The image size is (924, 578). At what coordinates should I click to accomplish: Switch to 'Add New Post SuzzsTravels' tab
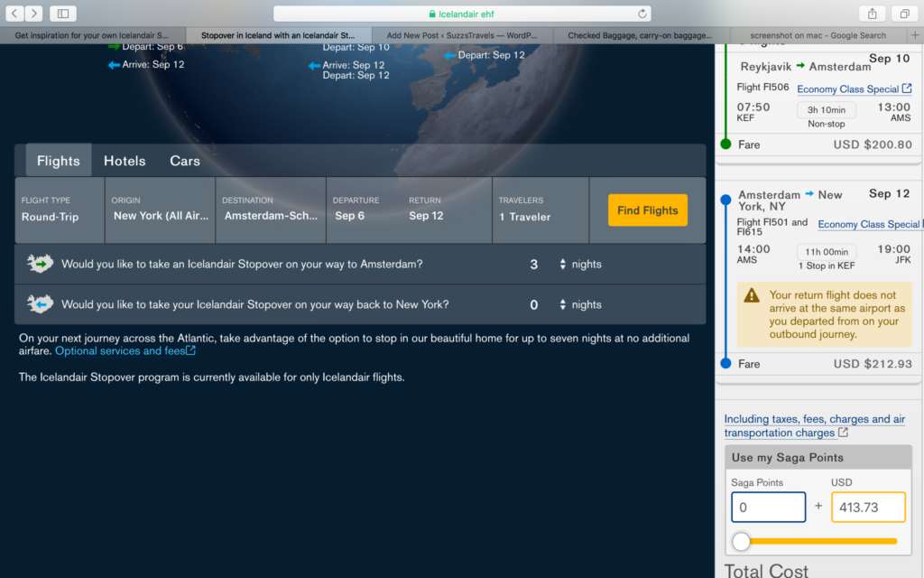tap(462, 35)
